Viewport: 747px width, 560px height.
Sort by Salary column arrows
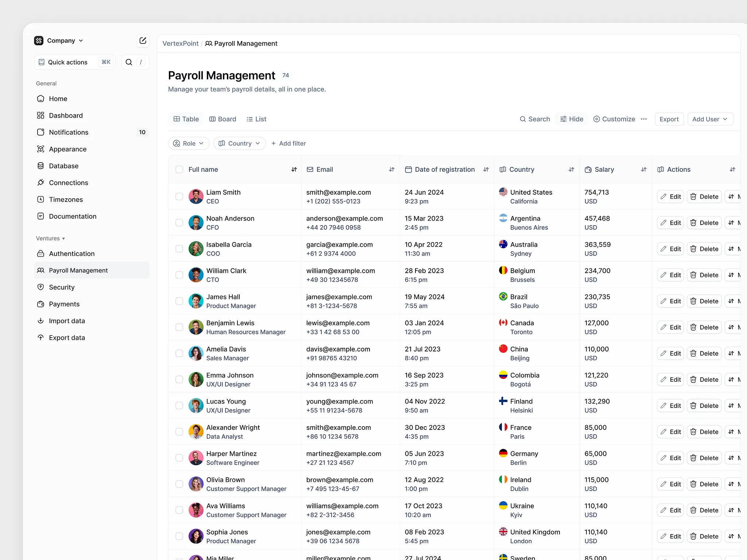pos(644,170)
